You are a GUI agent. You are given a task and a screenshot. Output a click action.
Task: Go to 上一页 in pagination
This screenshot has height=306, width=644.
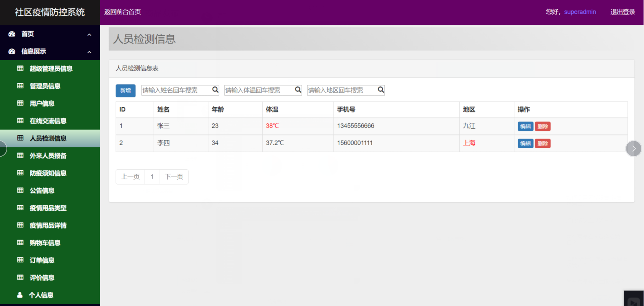[130, 177]
